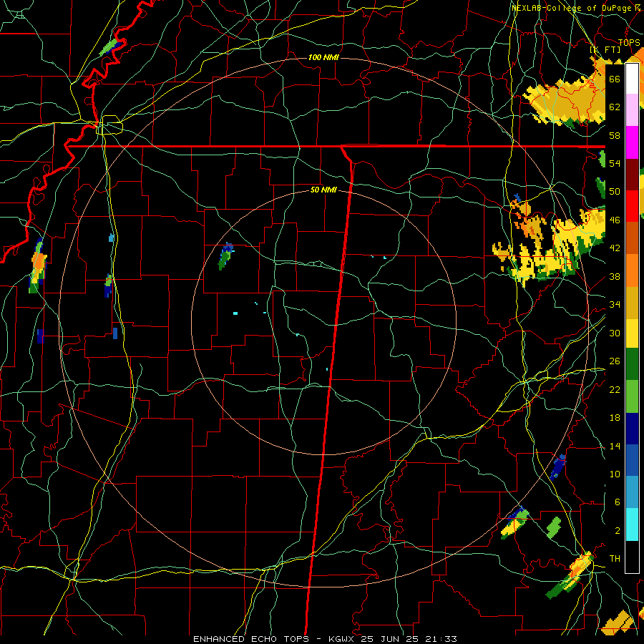Click the white swatch in the tops legend

tap(632, 79)
